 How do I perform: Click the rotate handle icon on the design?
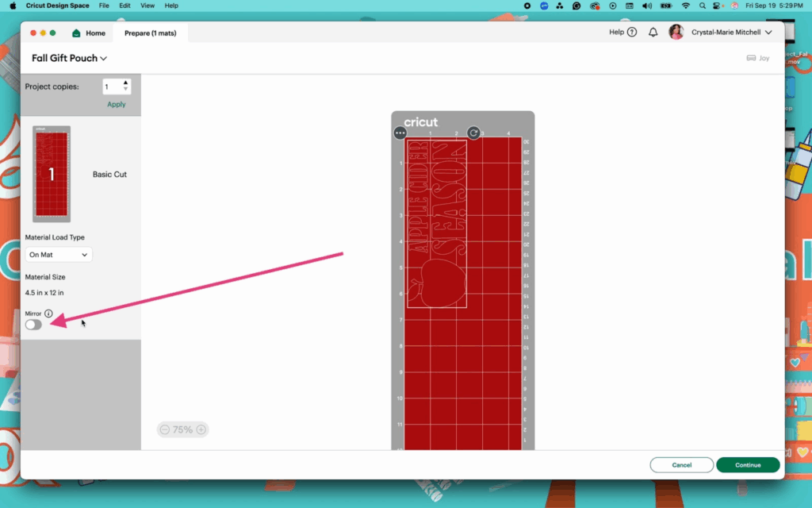click(x=473, y=133)
